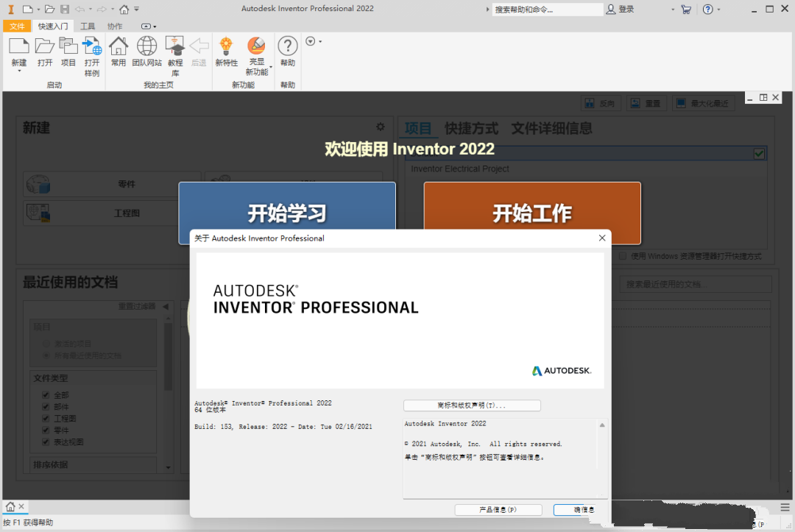
Task: Click the orange 开始工作 button
Action: pos(532,213)
